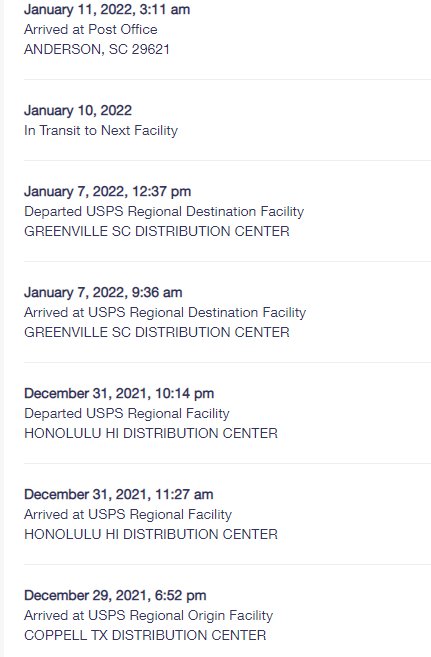This screenshot has height=657, width=431.
Task: Click the Arrived at Post Office status
Action: (x=90, y=29)
